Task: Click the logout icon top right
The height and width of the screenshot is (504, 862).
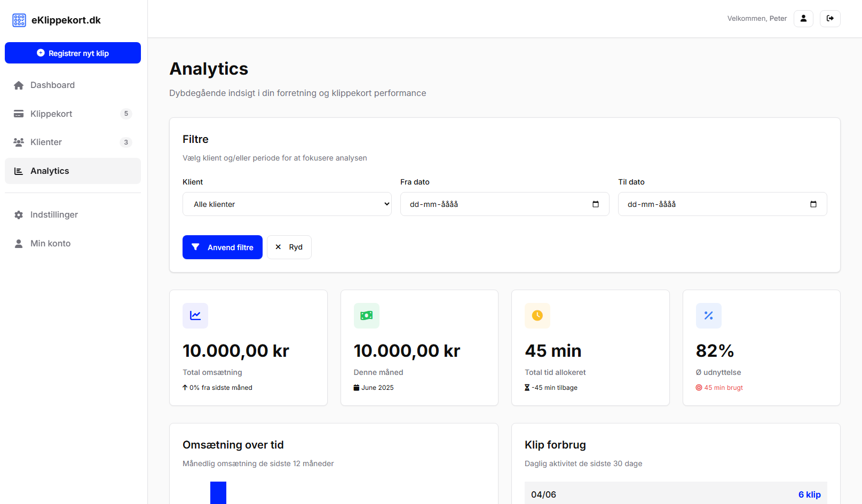Action: coord(830,18)
